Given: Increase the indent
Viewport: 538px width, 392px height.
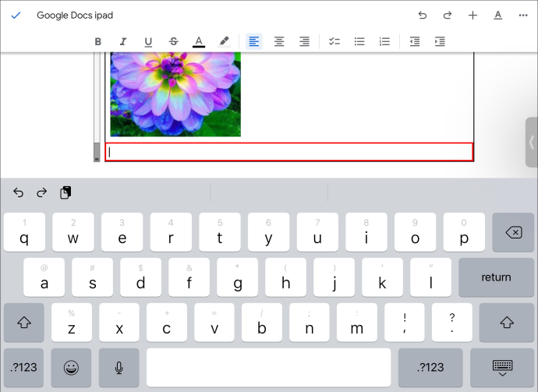Looking at the screenshot, I should click(x=440, y=41).
